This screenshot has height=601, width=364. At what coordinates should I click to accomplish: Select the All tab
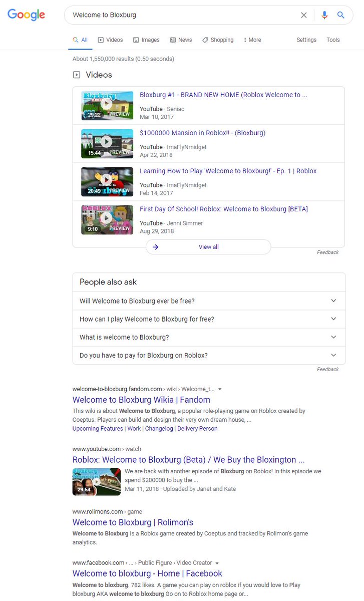(x=80, y=40)
